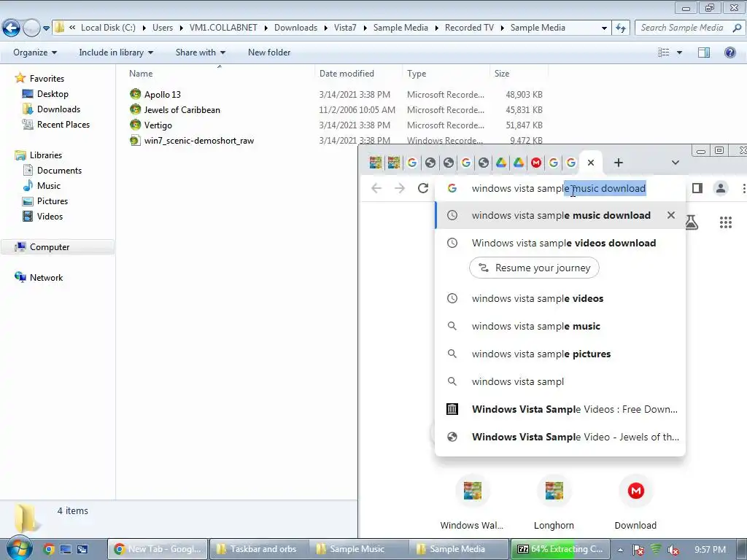This screenshot has height=560, width=747.
Task: Open the Share with dropdown
Action: pyautogui.click(x=200, y=52)
